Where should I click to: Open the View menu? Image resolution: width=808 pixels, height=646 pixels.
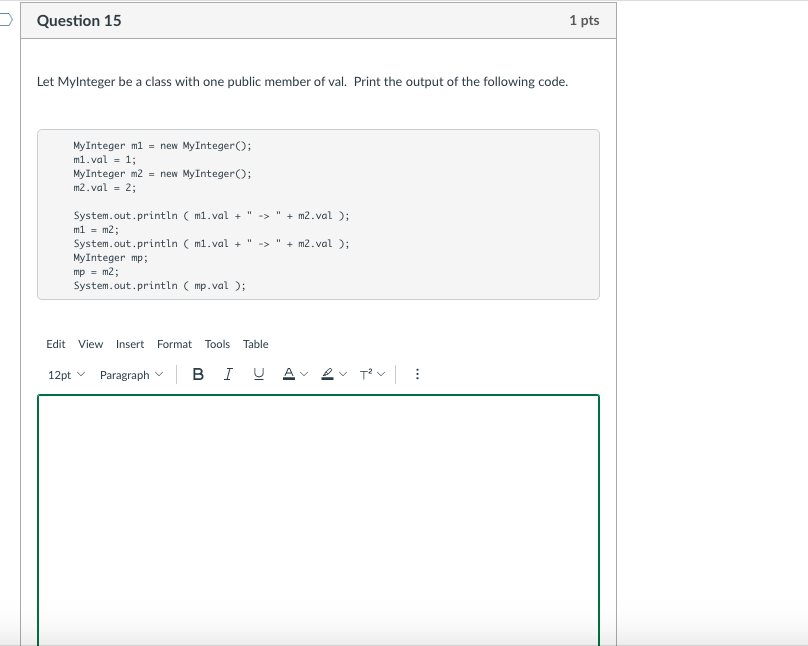(91, 344)
